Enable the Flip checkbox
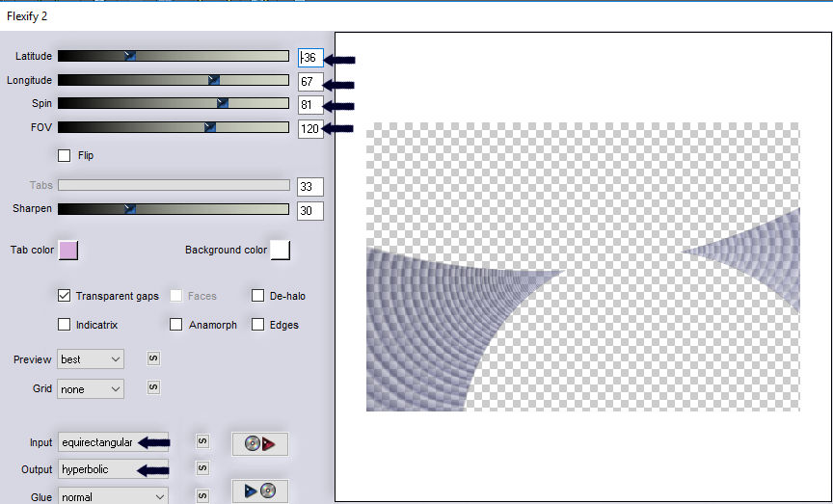The height and width of the screenshot is (504, 833). (x=64, y=155)
